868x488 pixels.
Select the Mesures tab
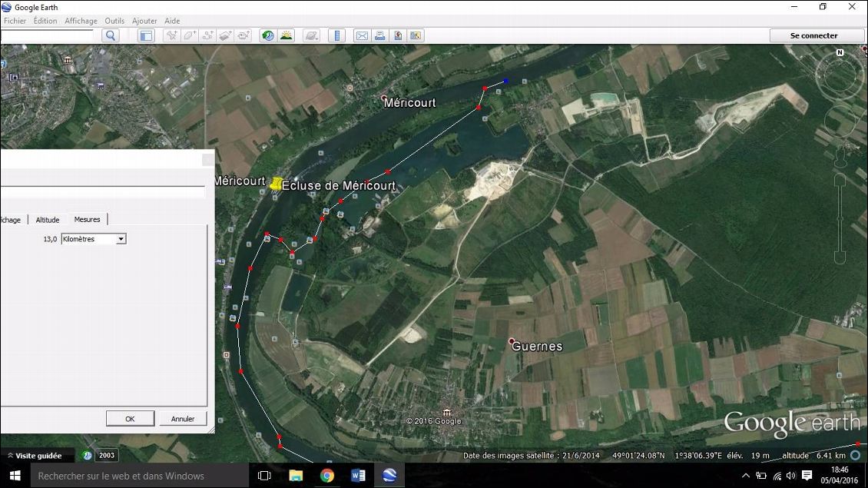87,219
